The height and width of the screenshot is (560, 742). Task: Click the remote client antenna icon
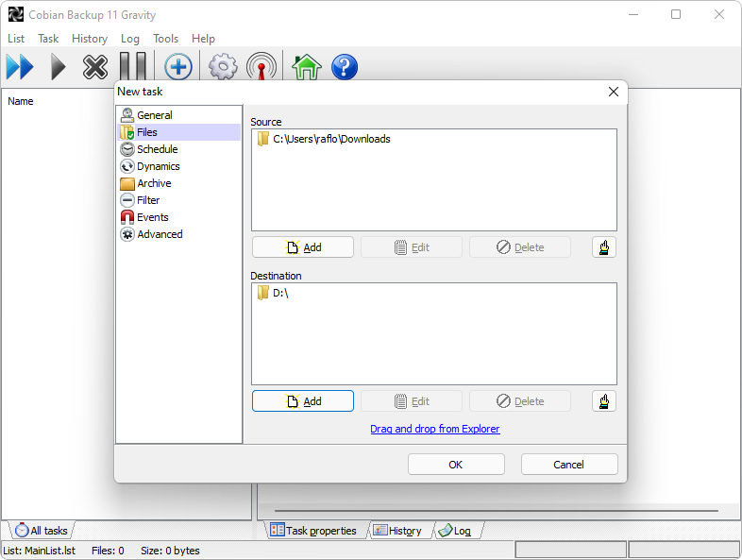coord(261,67)
